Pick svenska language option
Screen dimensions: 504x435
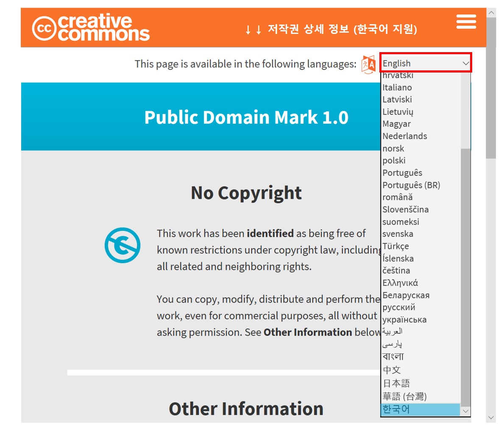pyautogui.click(x=420, y=234)
